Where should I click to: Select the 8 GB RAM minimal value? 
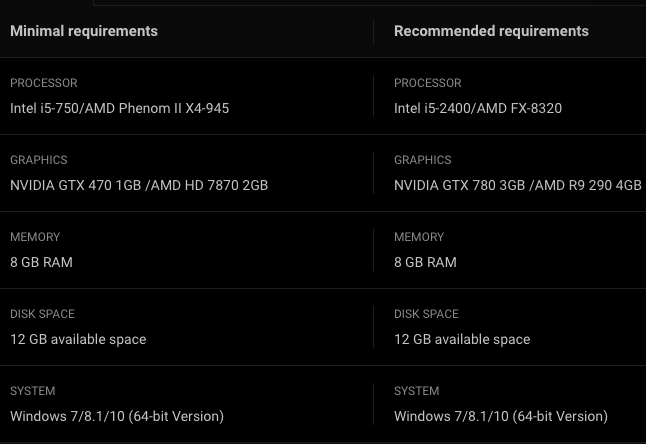click(41, 262)
